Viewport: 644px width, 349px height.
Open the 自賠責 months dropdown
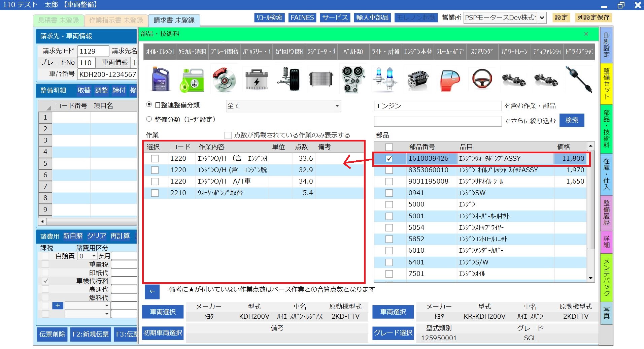pos(94,256)
